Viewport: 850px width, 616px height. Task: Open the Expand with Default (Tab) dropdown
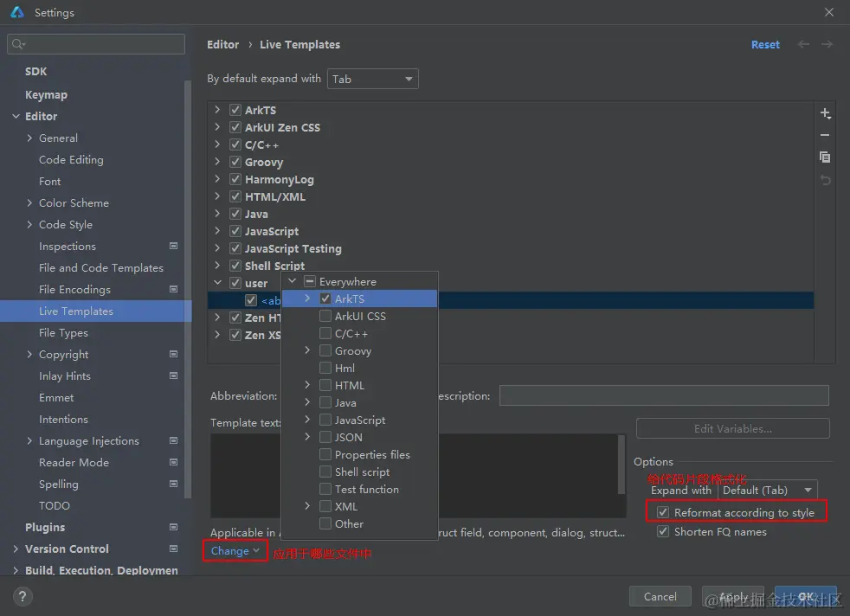click(x=768, y=491)
